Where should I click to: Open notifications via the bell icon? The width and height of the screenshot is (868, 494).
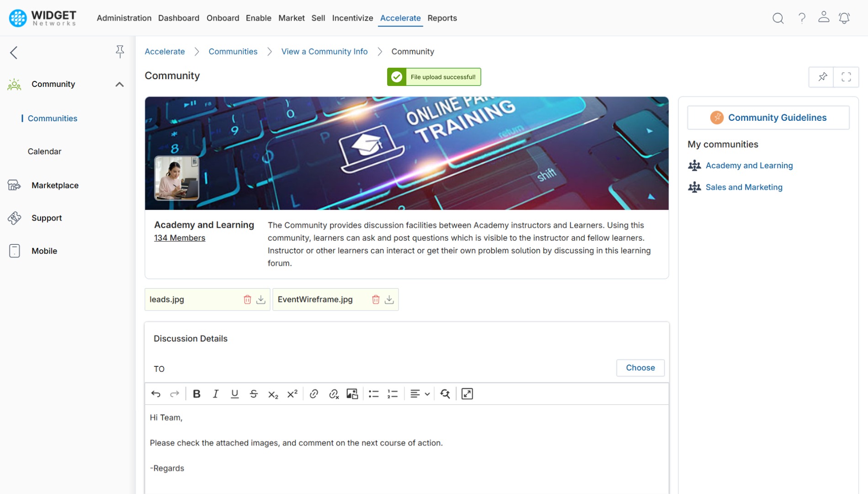844,18
